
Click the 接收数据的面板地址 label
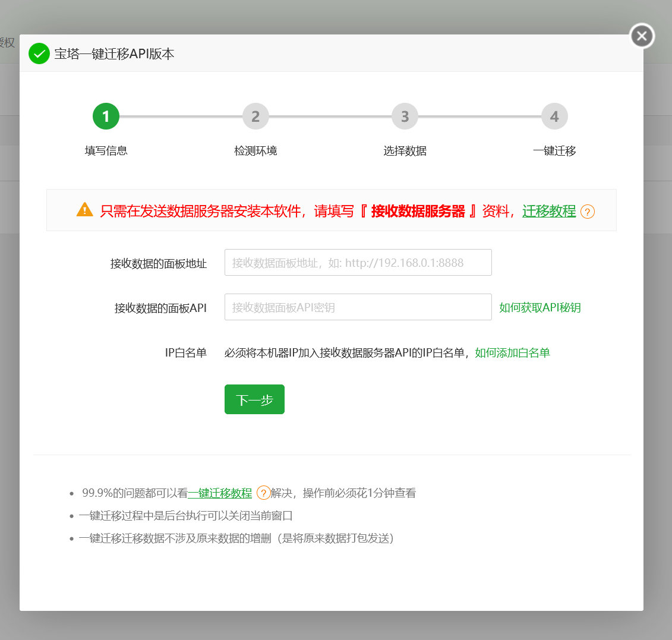[159, 263]
